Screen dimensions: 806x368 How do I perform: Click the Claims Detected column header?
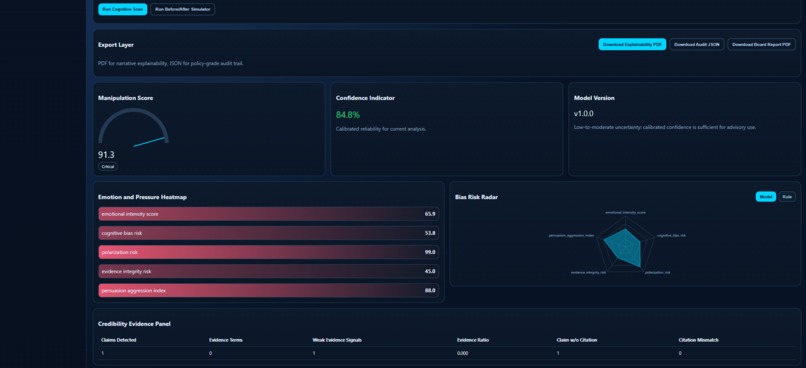119,340
